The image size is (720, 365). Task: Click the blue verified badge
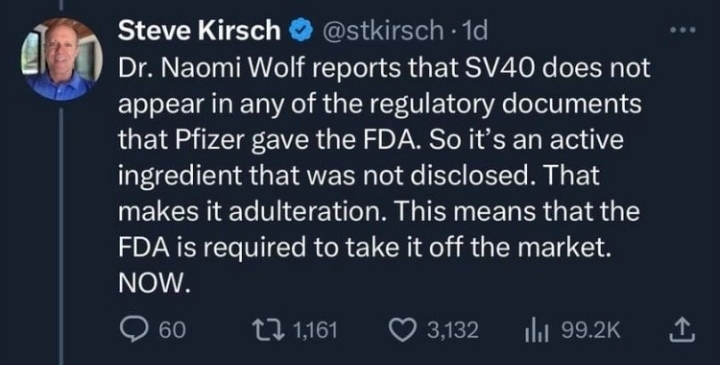(x=300, y=32)
